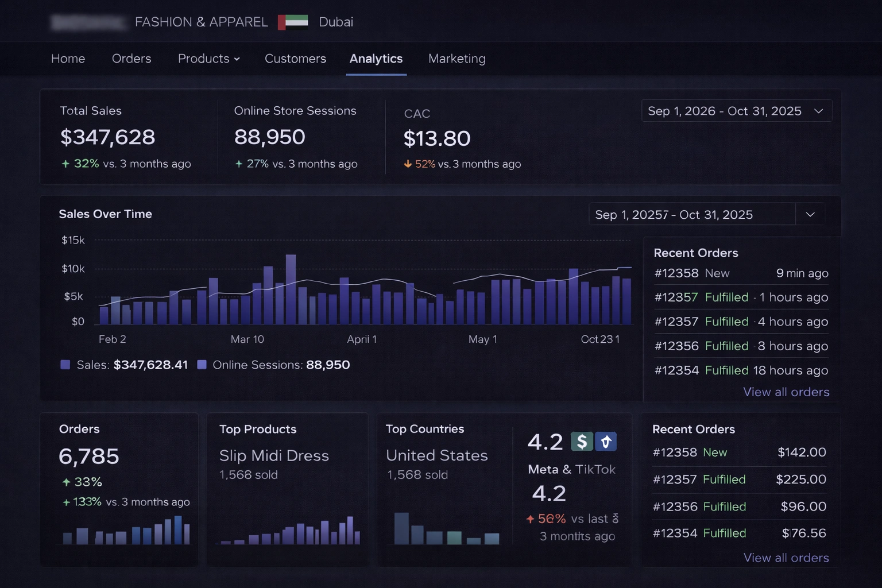Toggle the Sales legend square in the chart
882x588 pixels.
click(65, 365)
